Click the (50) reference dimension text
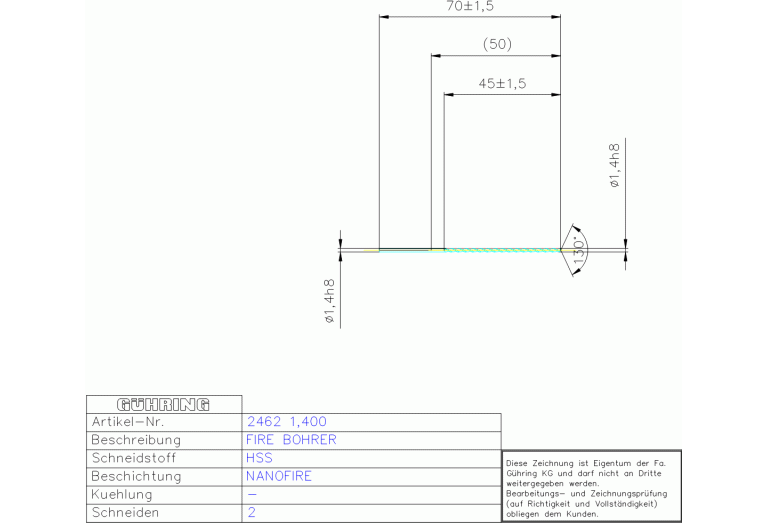Viewport: 767px width, 523px height. [x=496, y=44]
